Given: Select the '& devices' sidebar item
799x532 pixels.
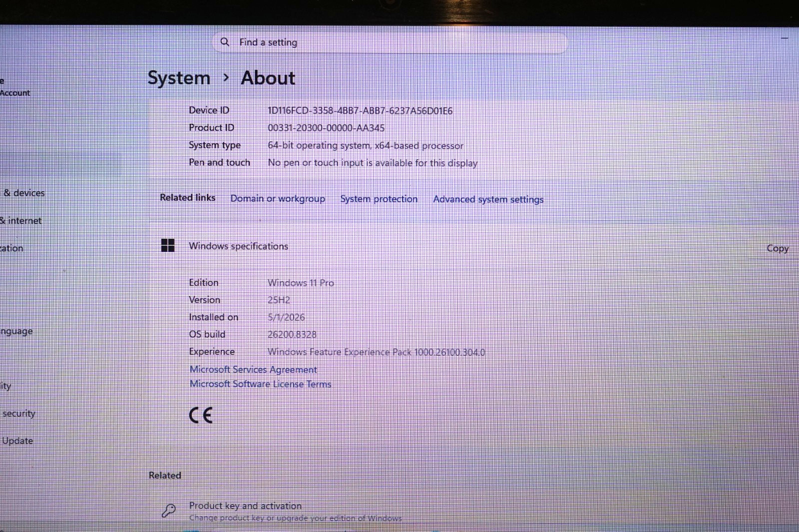Looking at the screenshot, I should (23, 193).
